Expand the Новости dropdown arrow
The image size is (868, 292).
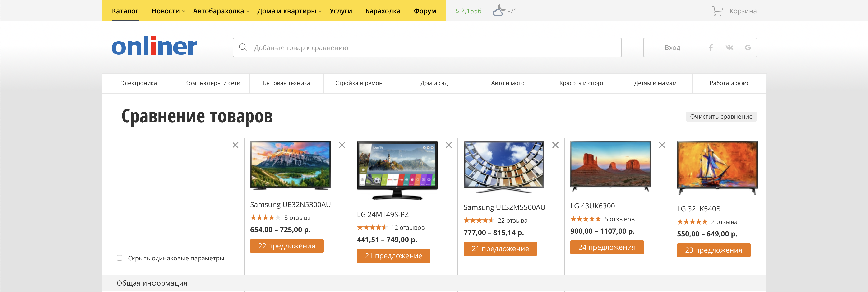click(184, 11)
